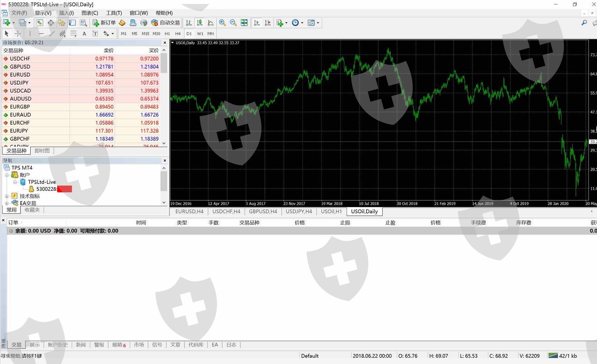Open the indicators list icon
Image resolution: width=597 pixels, height=364 pixels.
pos(280,23)
